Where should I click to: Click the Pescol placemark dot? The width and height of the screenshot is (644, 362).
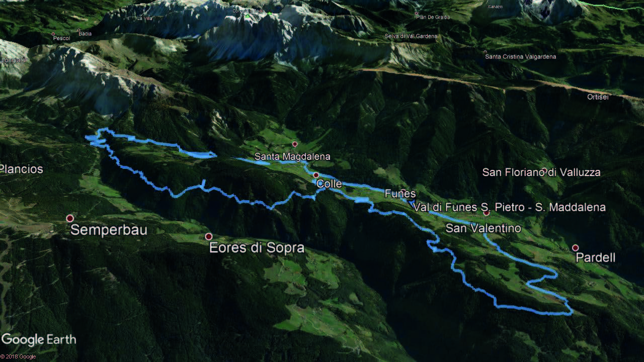click(x=53, y=34)
